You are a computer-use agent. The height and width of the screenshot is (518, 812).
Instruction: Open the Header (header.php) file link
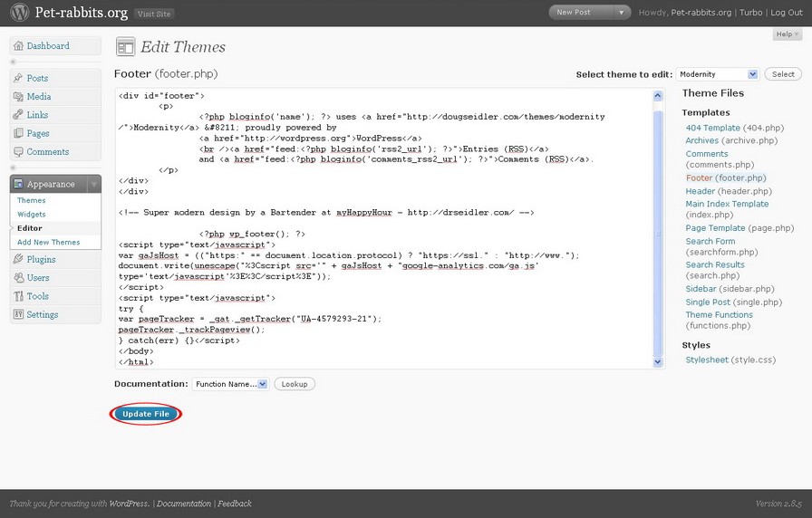tap(701, 191)
